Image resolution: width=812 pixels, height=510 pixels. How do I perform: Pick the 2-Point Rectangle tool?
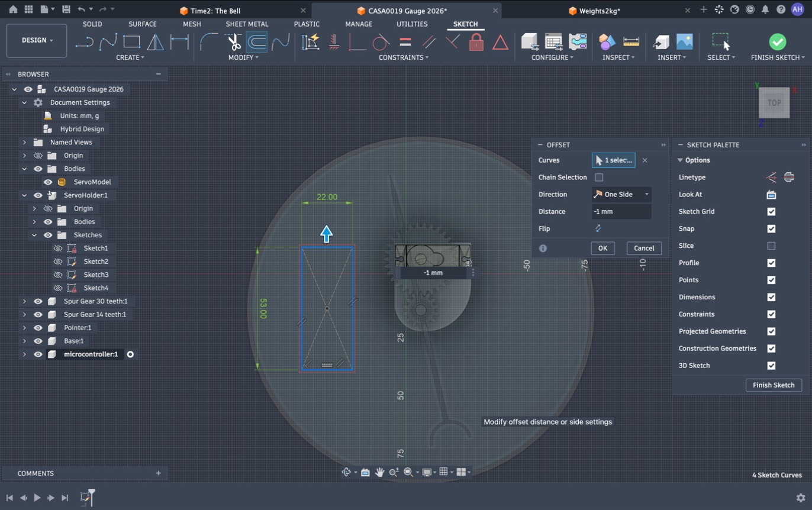pyautogui.click(x=131, y=42)
